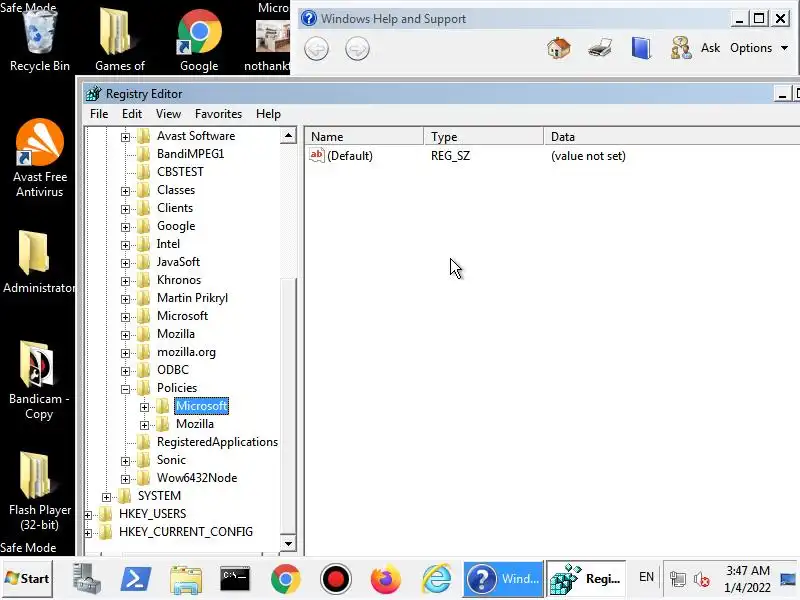This screenshot has width=800, height=600.
Task: Open the Recycle Bin desktop icon
Action: (39, 38)
